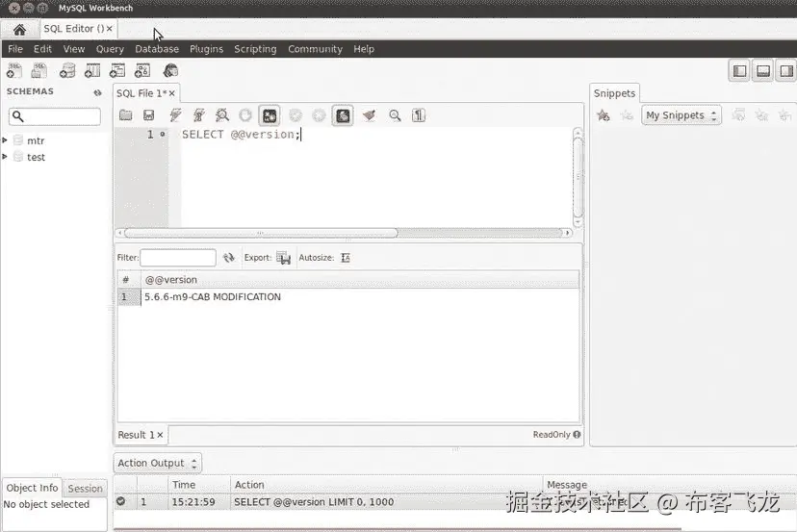The width and height of the screenshot is (797, 532).
Task: Close the Result 1 tab
Action: tap(160, 435)
